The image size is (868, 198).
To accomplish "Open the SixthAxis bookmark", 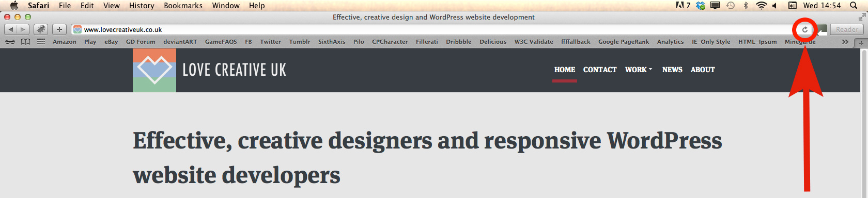I will click(x=332, y=42).
